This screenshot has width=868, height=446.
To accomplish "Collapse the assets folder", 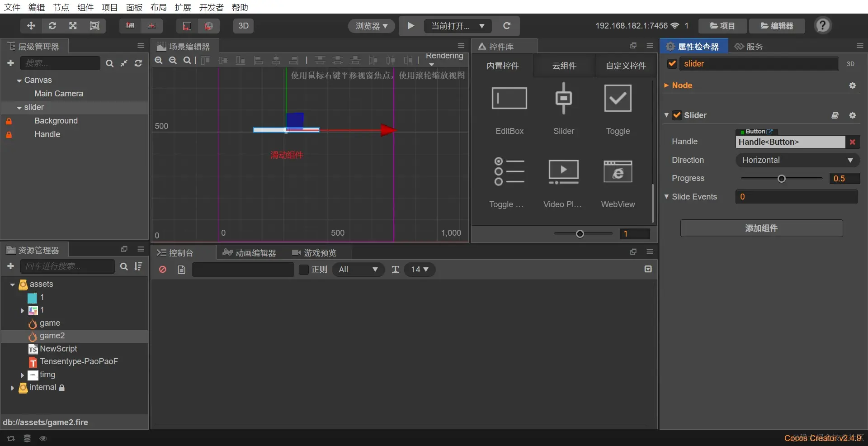I will [x=13, y=285].
